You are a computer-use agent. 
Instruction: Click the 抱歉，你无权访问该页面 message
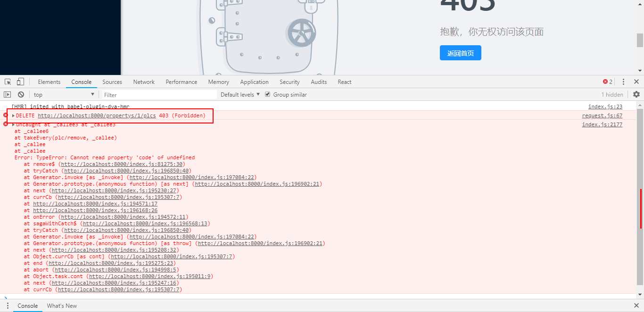492,32
